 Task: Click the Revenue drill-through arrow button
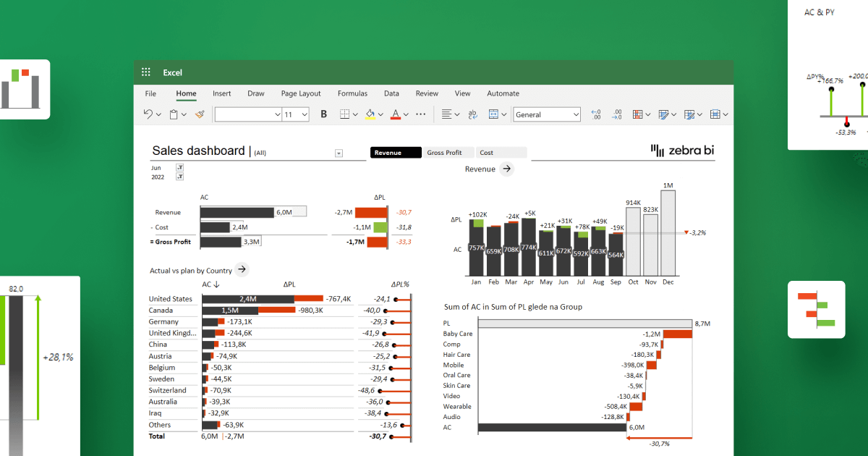pos(506,169)
